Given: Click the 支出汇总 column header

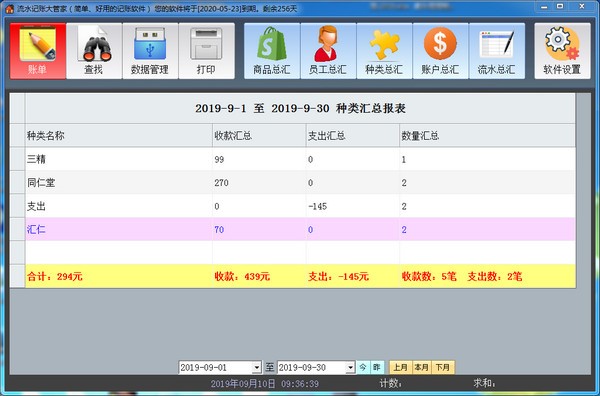Looking at the screenshot, I should coord(353,135).
